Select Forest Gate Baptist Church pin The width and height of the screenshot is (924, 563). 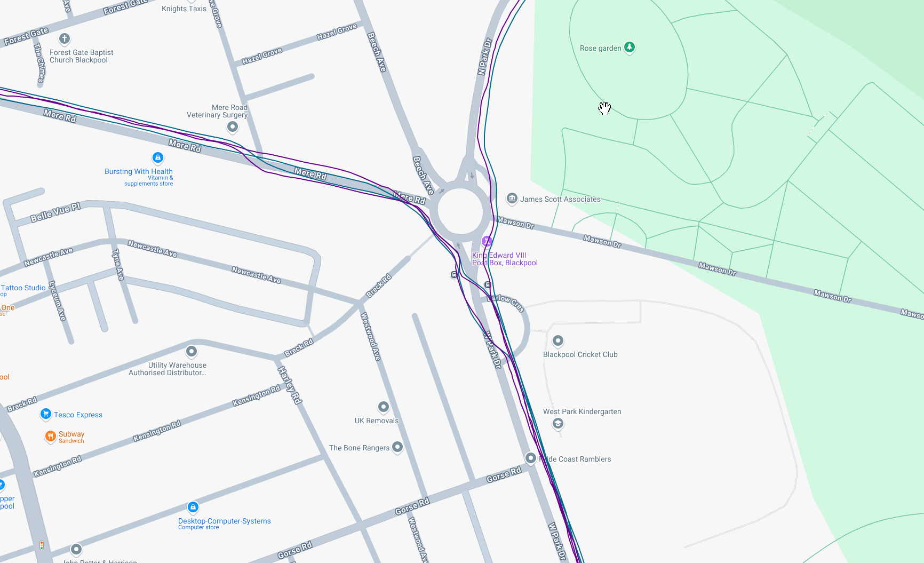65,38
